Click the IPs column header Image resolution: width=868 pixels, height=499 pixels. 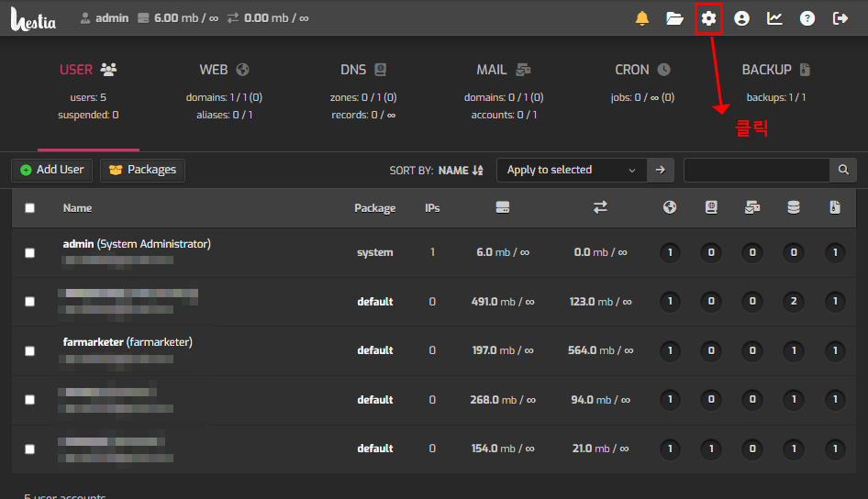point(432,208)
